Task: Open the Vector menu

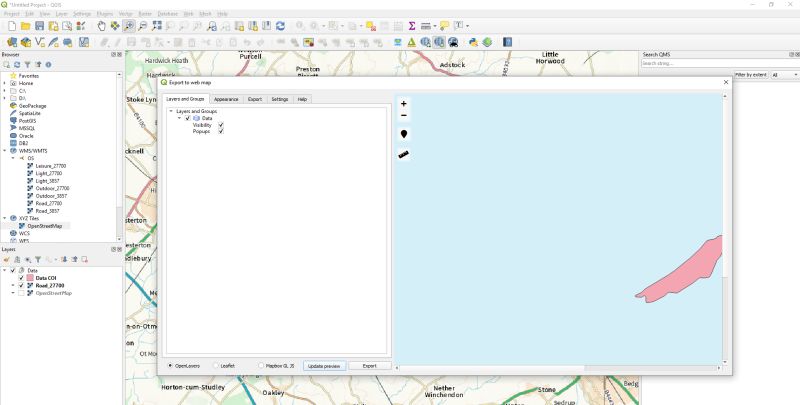Action: click(126, 14)
